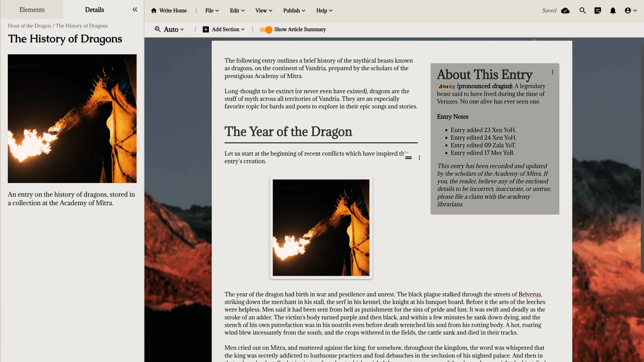Open paragraph block three-dot menu
The image size is (644, 362).
pos(419,158)
